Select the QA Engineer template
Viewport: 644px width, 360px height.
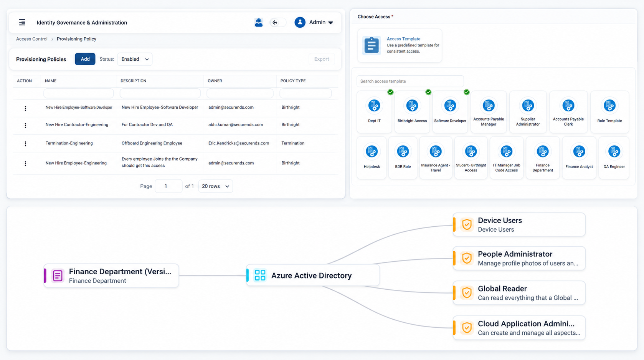614,158
